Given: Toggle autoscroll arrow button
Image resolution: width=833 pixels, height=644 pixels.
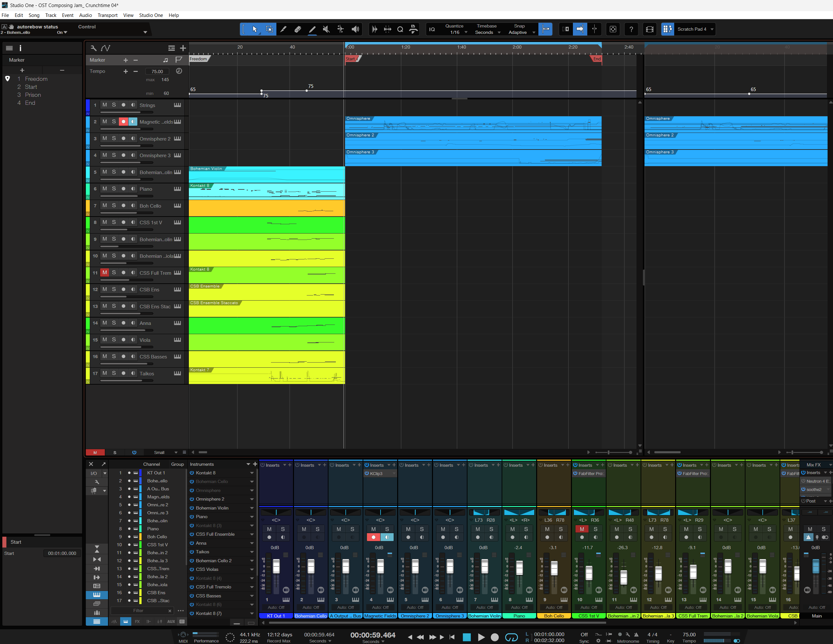Looking at the screenshot, I should click(580, 29).
